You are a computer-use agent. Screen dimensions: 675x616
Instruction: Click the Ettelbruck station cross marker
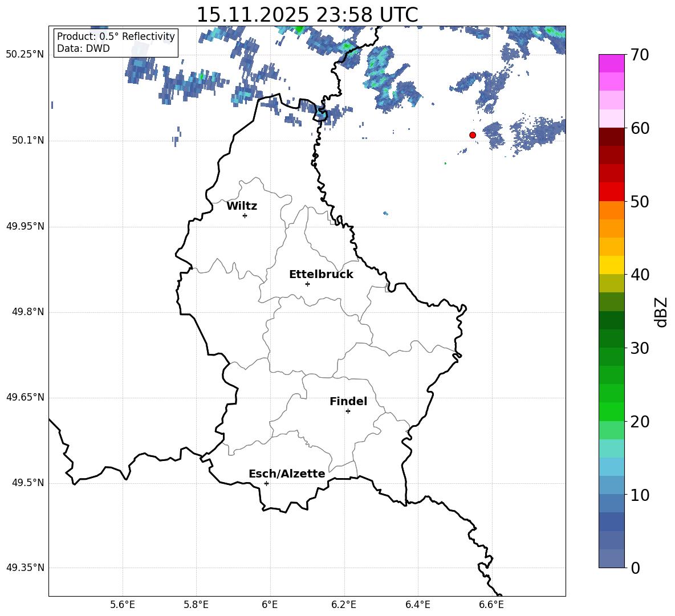pyautogui.click(x=307, y=284)
